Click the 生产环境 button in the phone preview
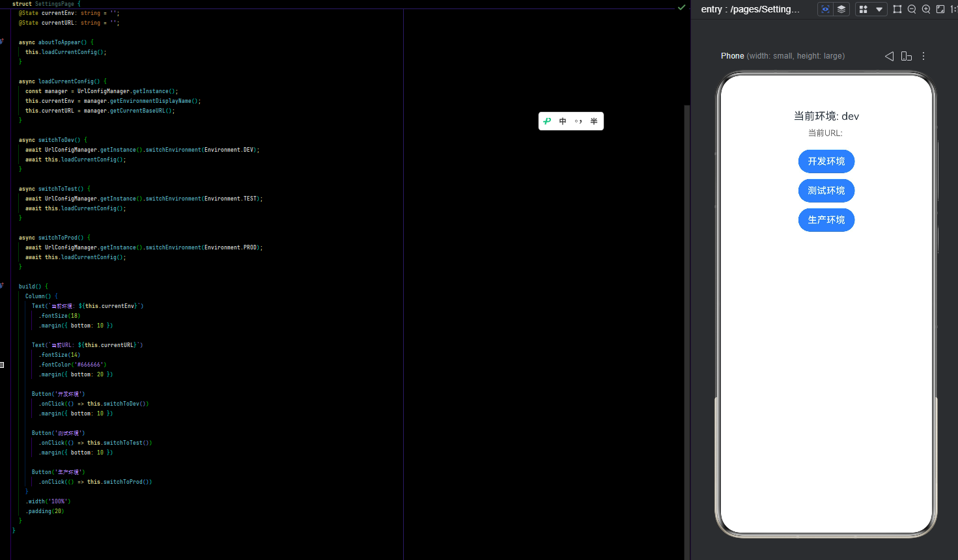Image resolution: width=958 pixels, height=560 pixels. (x=826, y=220)
